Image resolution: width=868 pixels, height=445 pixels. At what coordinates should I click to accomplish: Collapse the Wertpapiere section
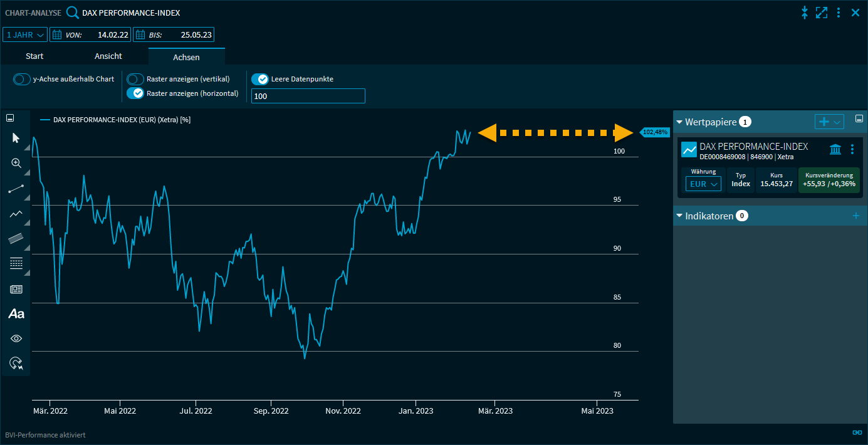tap(679, 122)
